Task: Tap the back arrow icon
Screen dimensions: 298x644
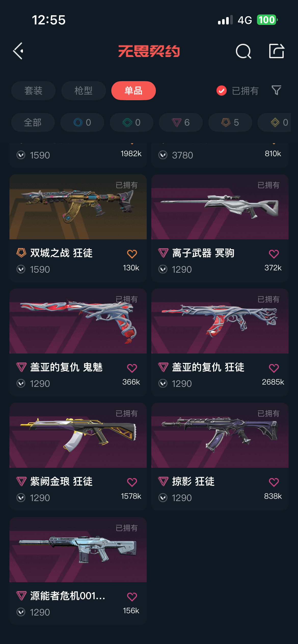Action: point(18,51)
